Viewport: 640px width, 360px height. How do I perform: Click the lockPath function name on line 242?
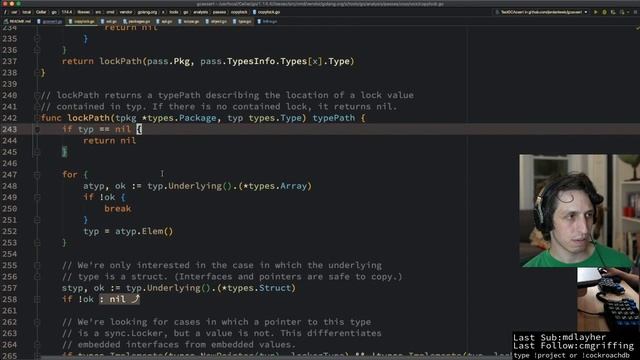89,118
